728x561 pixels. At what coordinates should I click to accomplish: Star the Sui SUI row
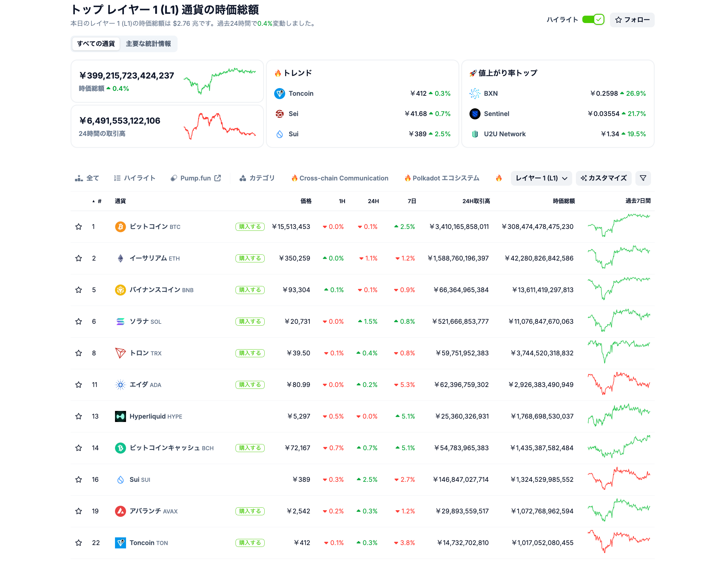[79, 480]
